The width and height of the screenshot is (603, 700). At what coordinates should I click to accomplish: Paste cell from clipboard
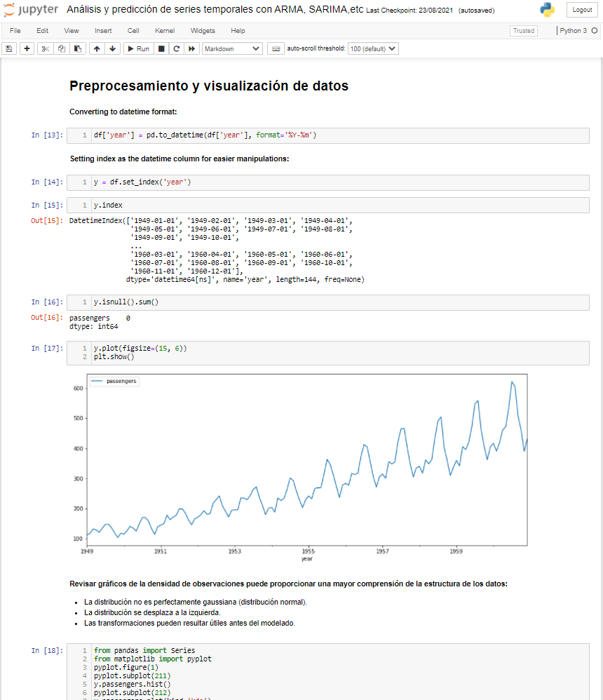[77, 48]
